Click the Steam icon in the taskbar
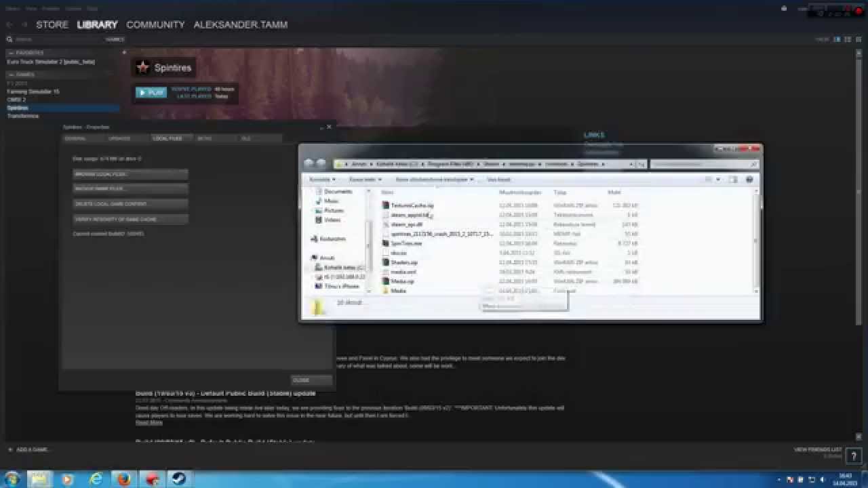Viewport: 868px width, 488px height. click(179, 479)
